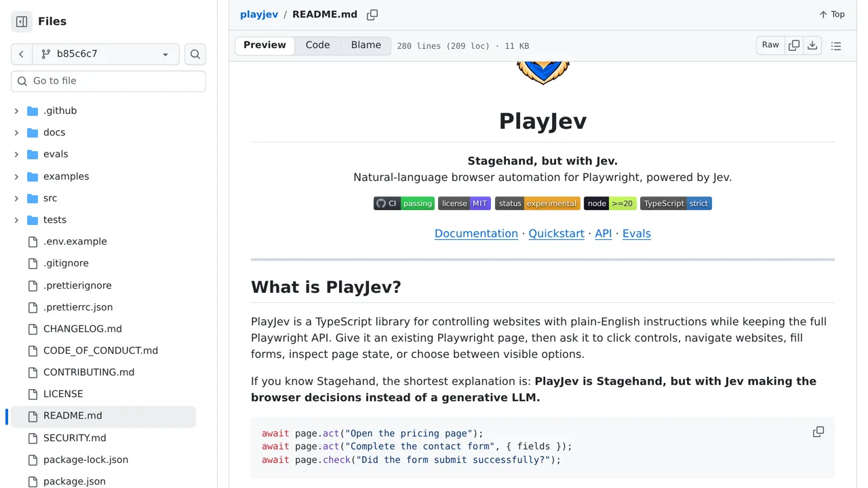
Task: Jump to Top of page
Action: [x=832, y=14]
